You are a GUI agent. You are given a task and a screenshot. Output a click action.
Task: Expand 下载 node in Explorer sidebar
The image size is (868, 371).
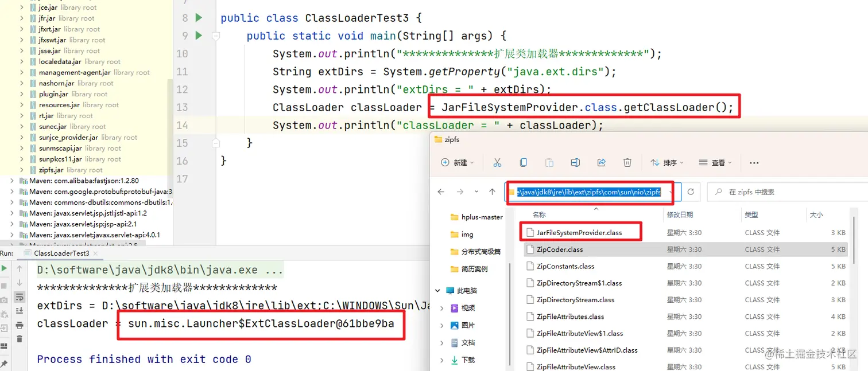click(442, 360)
